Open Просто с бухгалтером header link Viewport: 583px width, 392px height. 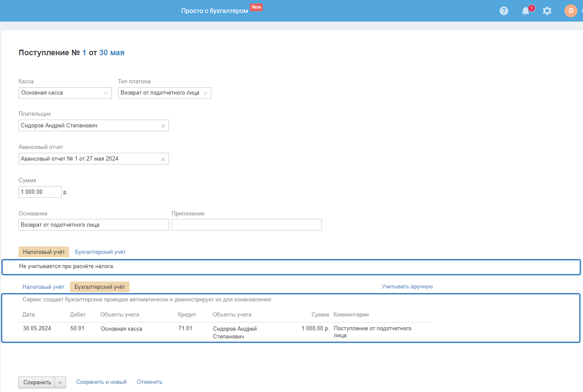click(214, 11)
